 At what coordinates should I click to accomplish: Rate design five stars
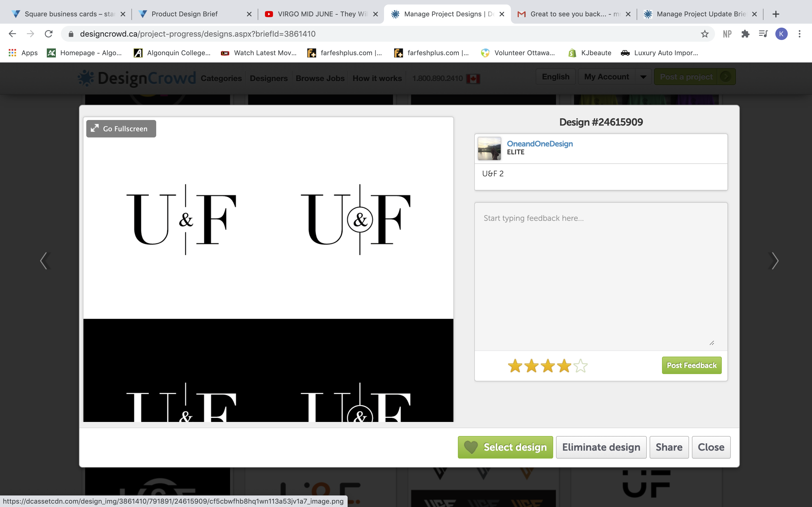tap(581, 366)
